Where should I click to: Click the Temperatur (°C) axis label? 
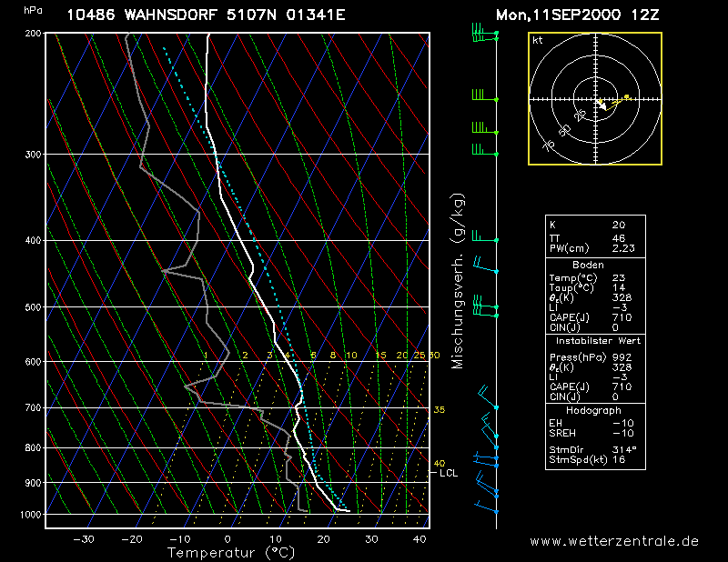click(x=231, y=552)
